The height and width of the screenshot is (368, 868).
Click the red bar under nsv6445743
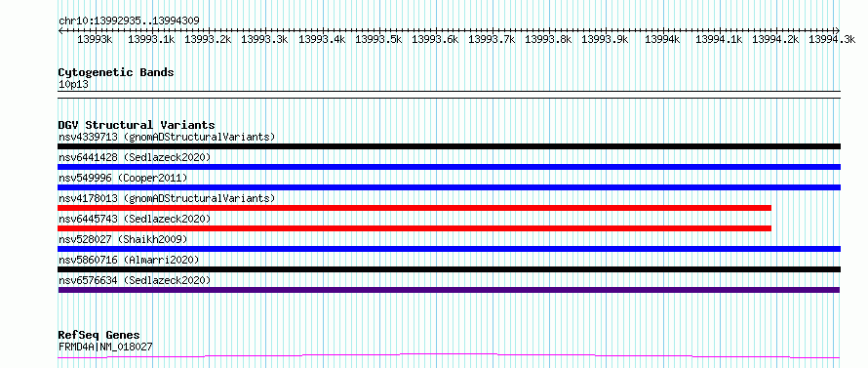[414, 228]
